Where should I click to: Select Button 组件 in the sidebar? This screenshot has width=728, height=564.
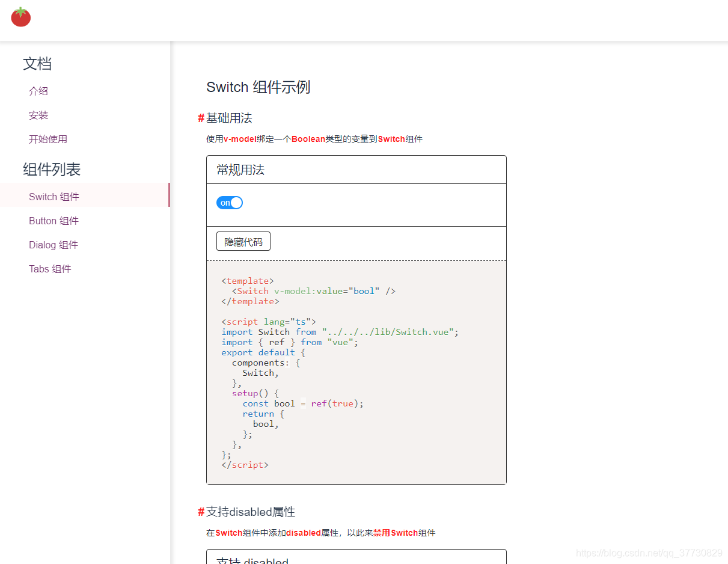(x=54, y=221)
